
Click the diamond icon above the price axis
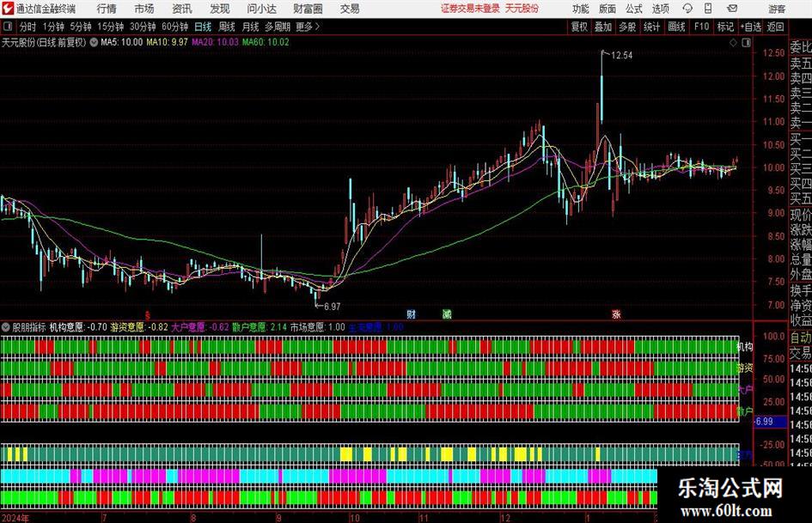[733, 43]
